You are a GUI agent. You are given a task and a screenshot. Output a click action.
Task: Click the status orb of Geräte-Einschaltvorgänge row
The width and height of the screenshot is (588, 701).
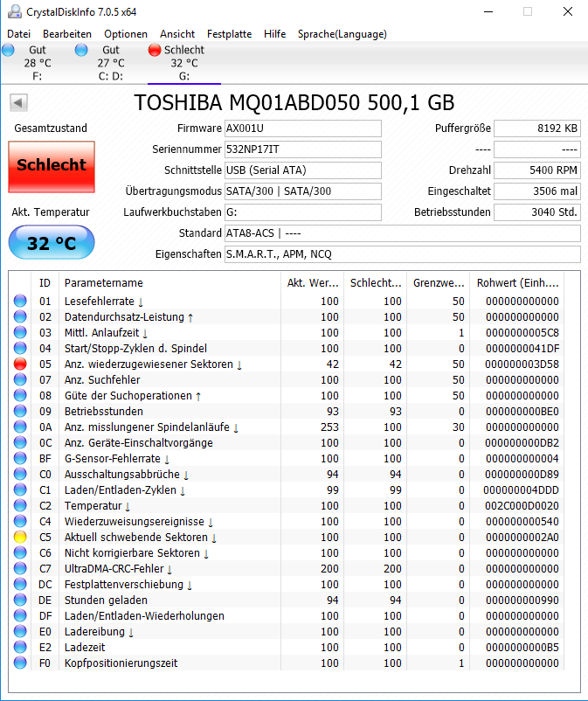(x=20, y=442)
